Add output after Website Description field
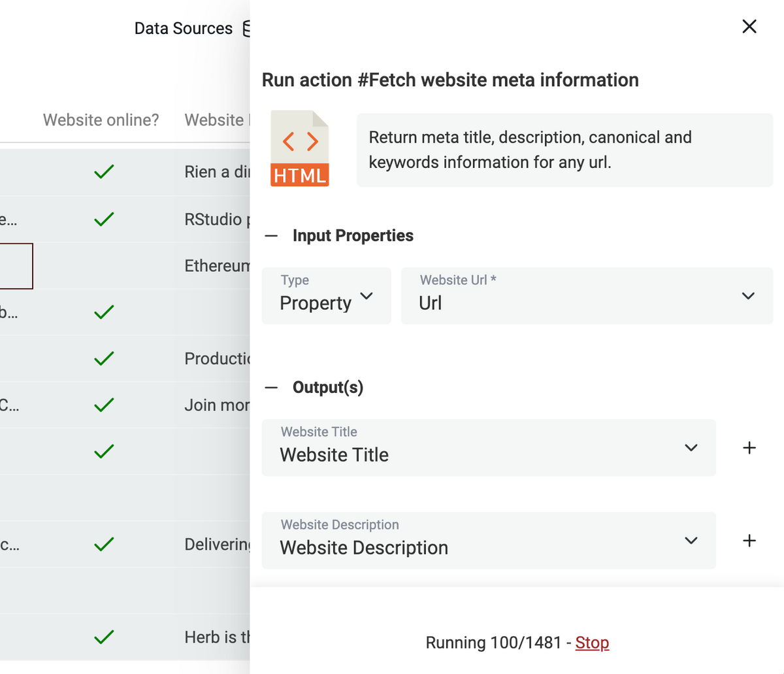The image size is (784, 674). [749, 541]
